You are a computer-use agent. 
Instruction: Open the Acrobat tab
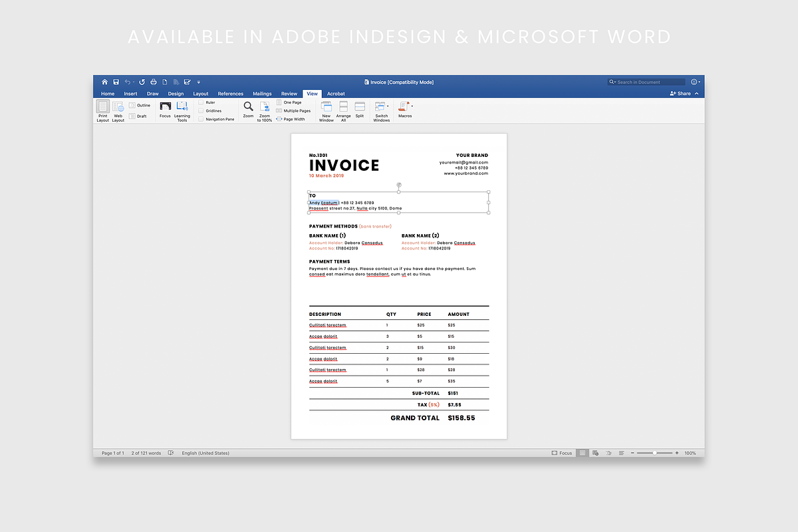[336, 94]
